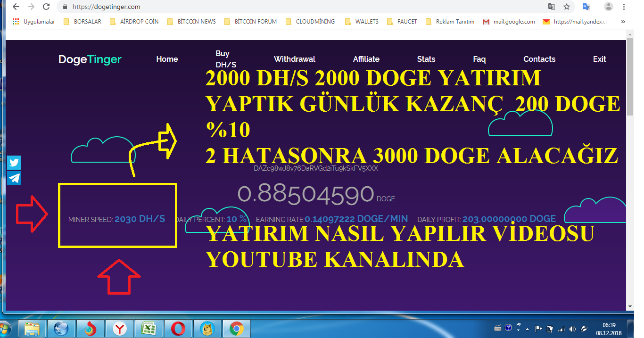The width and height of the screenshot is (644, 338).
Task: Open the tray help question-mark icon
Action: point(508,328)
